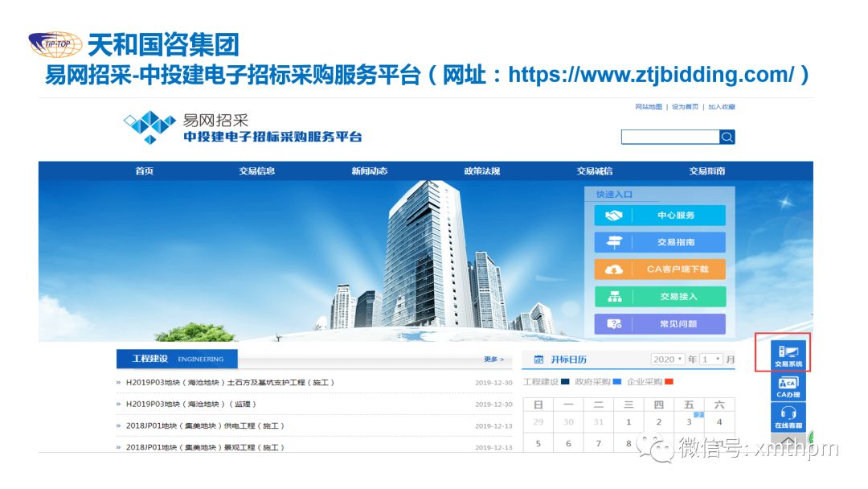868x489 pixels.
Task: Click the 加入收藏 top link
Action: pos(721,107)
